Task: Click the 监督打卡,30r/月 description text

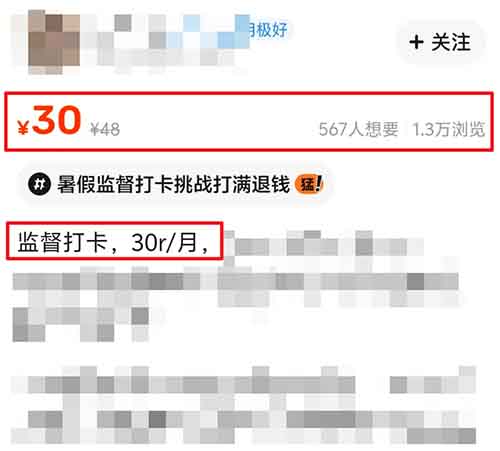Action: (x=113, y=242)
